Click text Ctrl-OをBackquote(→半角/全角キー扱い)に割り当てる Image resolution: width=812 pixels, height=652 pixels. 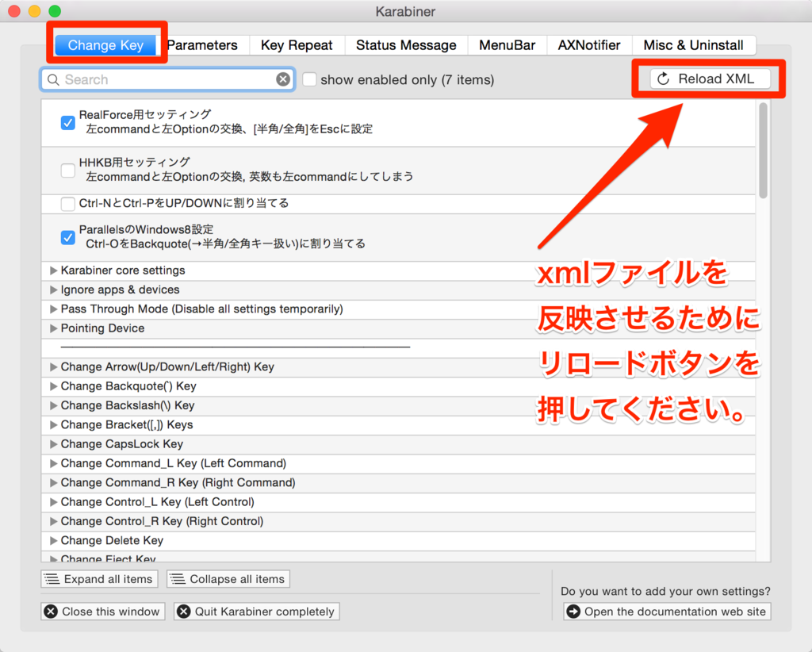225,244
